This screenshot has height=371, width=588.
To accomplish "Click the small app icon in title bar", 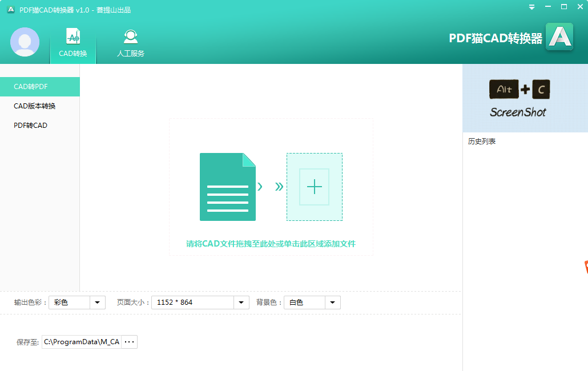I will click(x=10, y=10).
